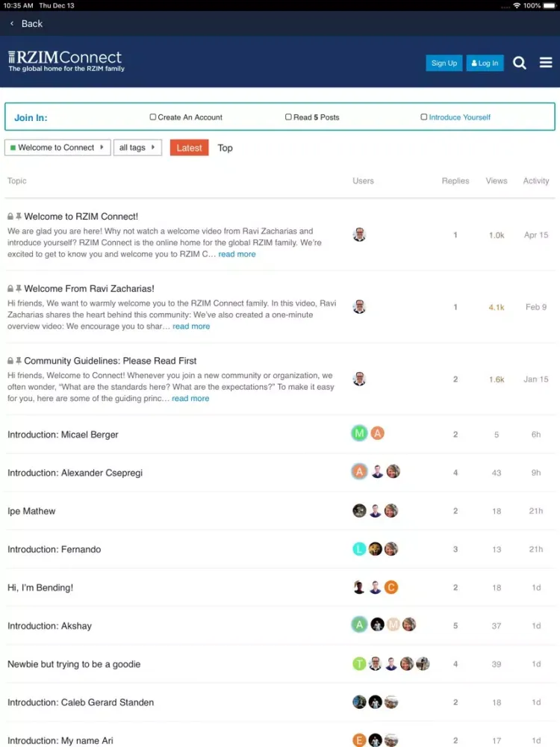Viewport: 560px width, 747px height.
Task: Open the hamburger menu icon
Action: [x=546, y=63]
